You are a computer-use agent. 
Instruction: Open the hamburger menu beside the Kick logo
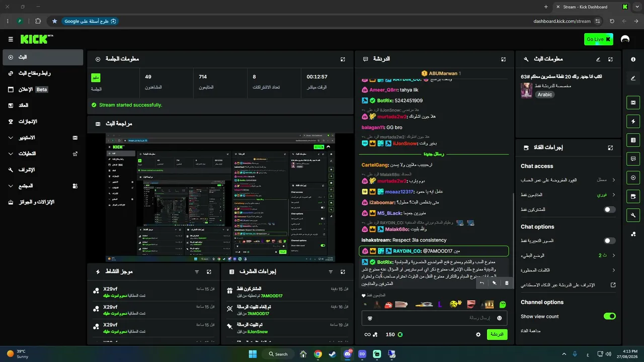(11, 39)
